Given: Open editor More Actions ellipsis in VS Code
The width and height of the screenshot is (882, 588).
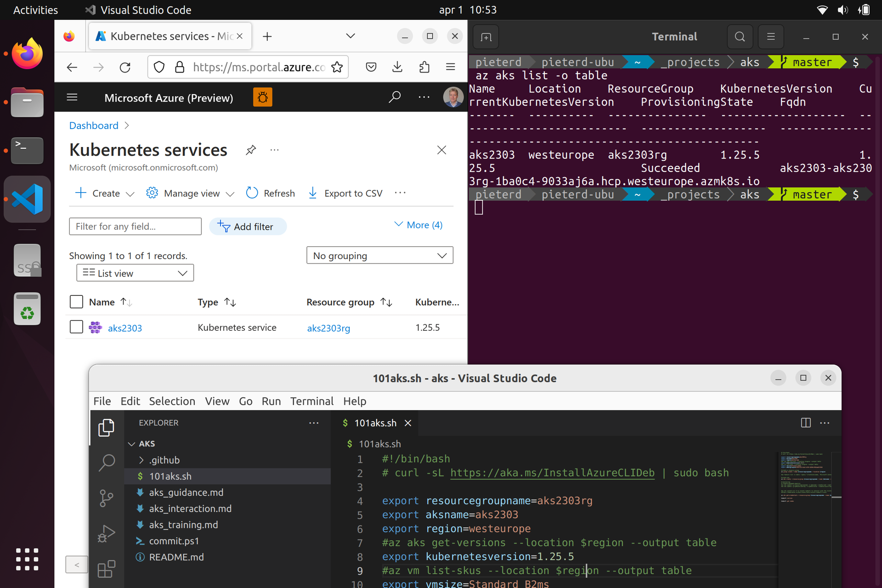Looking at the screenshot, I should [x=825, y=423].
